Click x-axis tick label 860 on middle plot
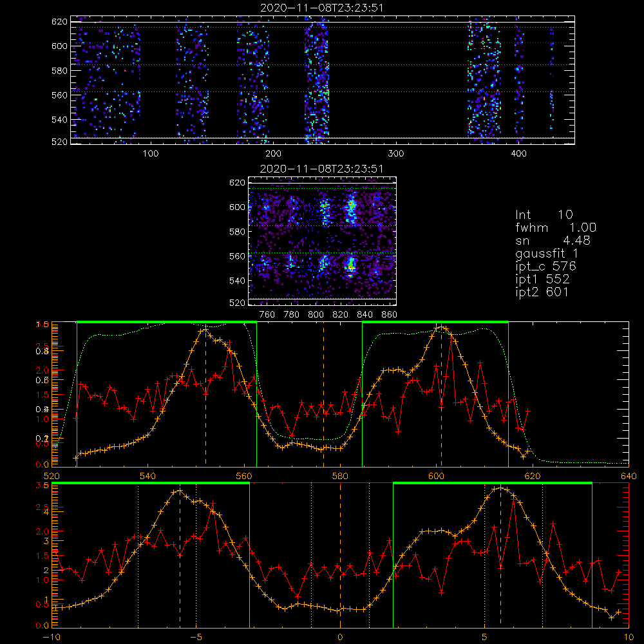Screen dimensions: 644x644 390,315
